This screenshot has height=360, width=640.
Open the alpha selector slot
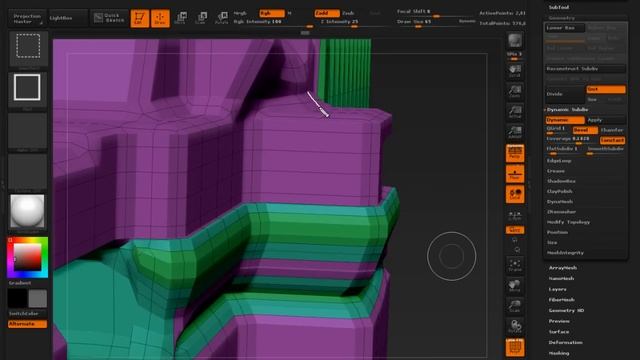[x=28, y=131]
